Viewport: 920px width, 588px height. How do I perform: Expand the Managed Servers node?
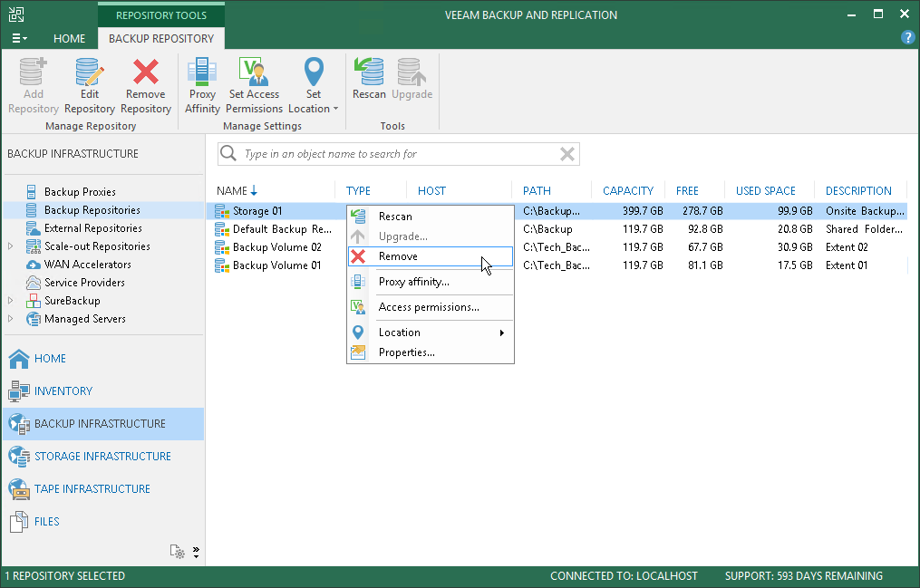pyautogui.click(x=11, y=318)
